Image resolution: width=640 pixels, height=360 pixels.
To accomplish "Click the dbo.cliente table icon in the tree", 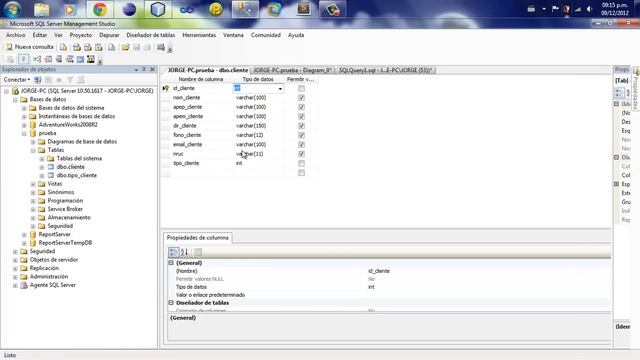I will click(x=51, y=167).
